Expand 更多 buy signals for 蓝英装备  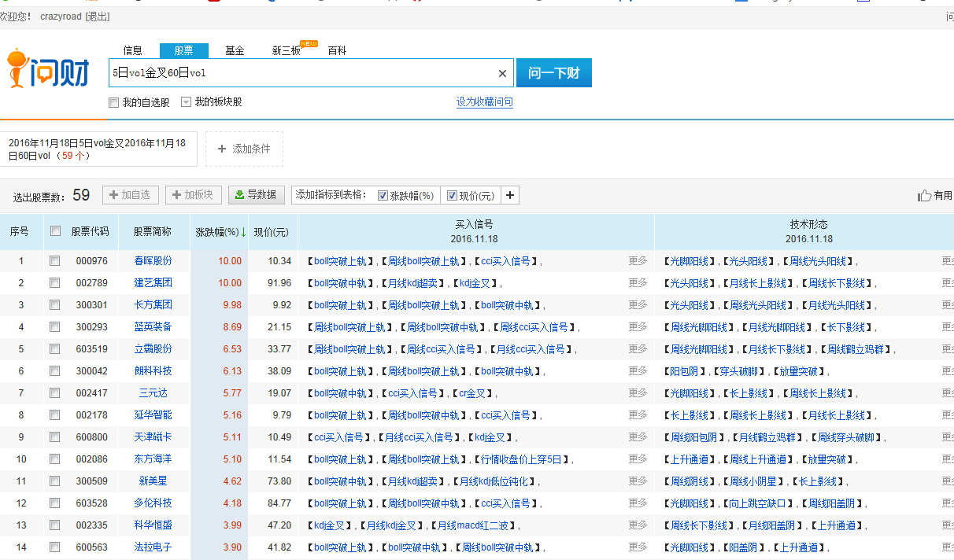coord(638,327)
